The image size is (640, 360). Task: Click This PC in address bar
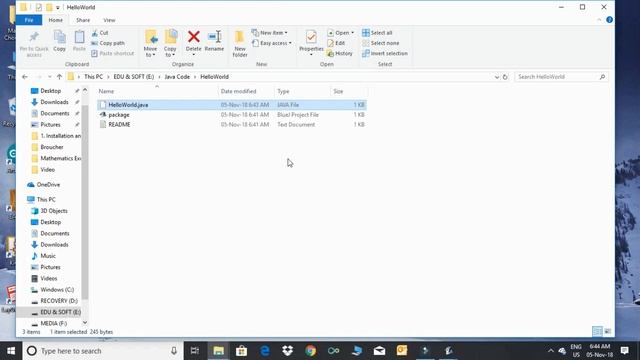pos(93,77)
